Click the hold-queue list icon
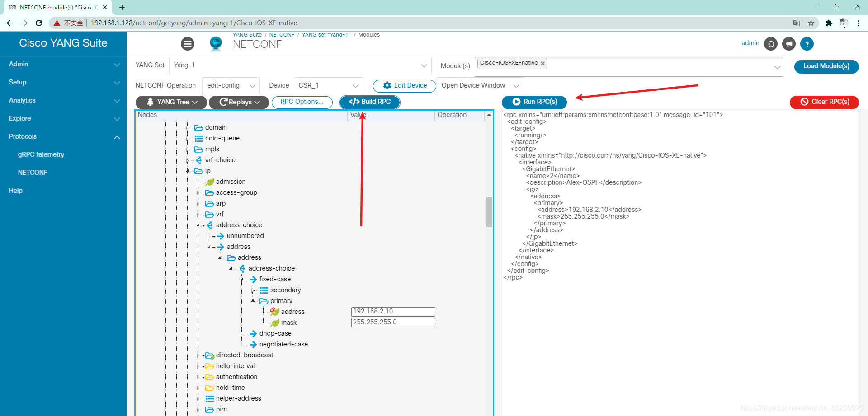868x416 pixels. click(199, 139)
